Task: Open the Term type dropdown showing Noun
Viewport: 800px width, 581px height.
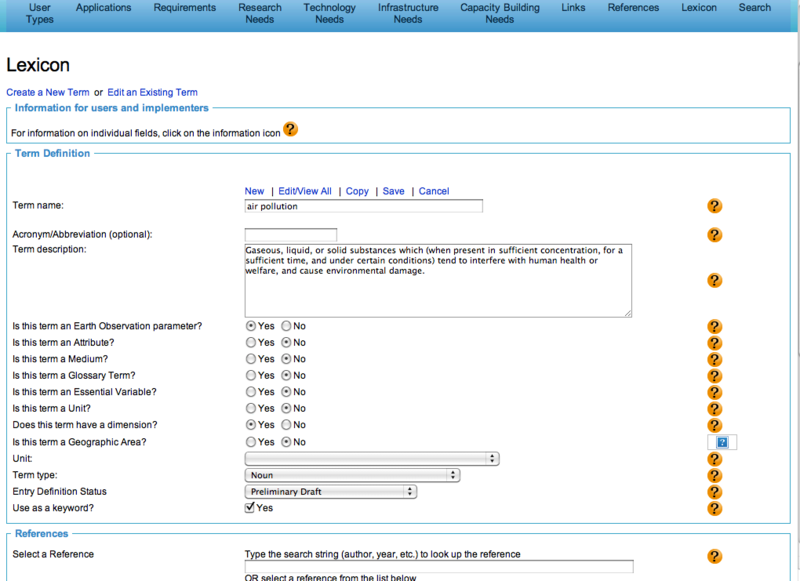Action: pyautogui.click(x=352, y=475)
